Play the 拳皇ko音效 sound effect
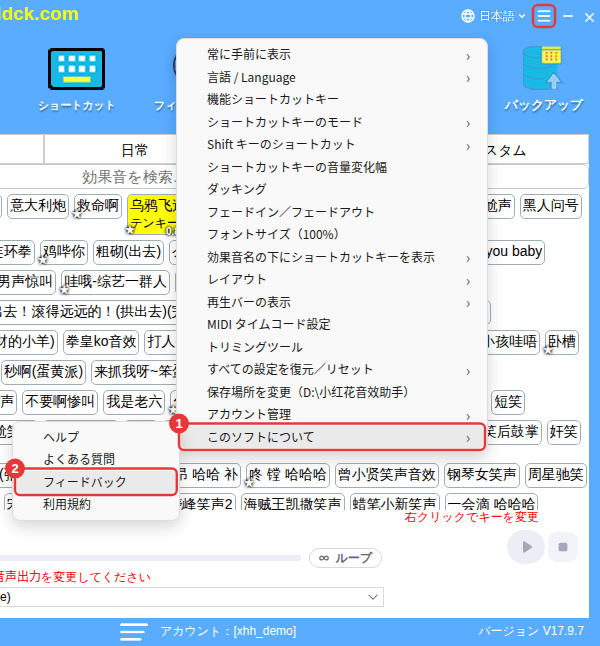The image size is (600, 646). (101, 342)
